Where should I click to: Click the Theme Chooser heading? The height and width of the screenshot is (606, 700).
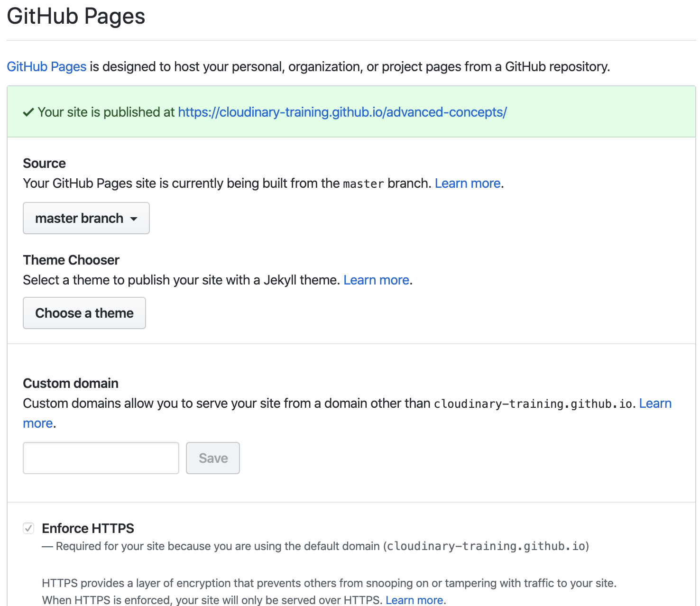[71, 260]
